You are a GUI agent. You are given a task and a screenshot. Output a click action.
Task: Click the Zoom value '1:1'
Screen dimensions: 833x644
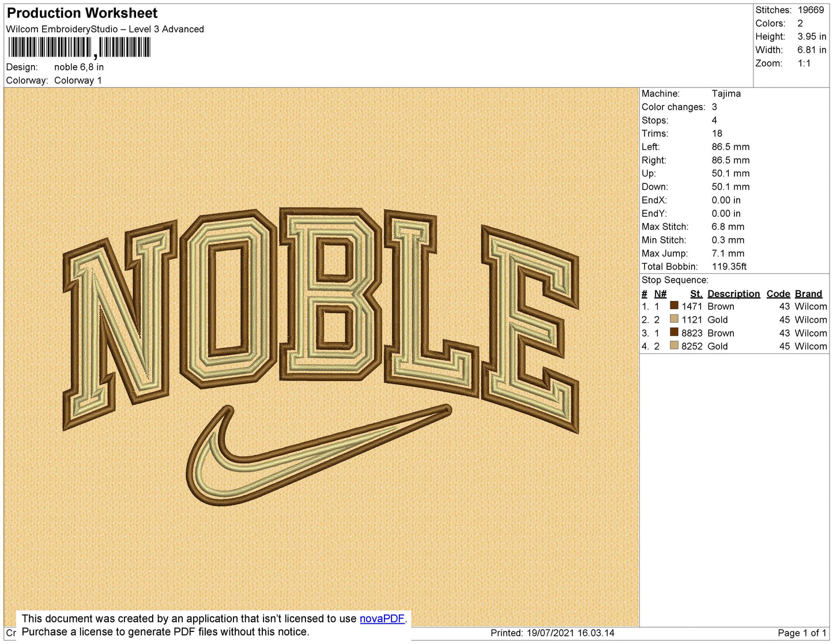click(804, 63)
